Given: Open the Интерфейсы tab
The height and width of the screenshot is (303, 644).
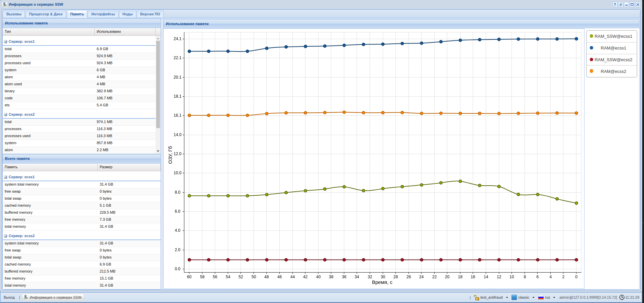Looking at the screenshot, I should coord(103,14).
